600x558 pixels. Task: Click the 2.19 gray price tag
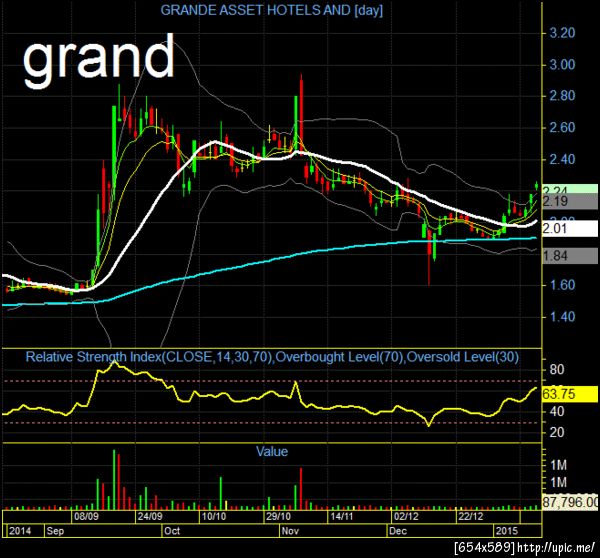click(570, 201)
